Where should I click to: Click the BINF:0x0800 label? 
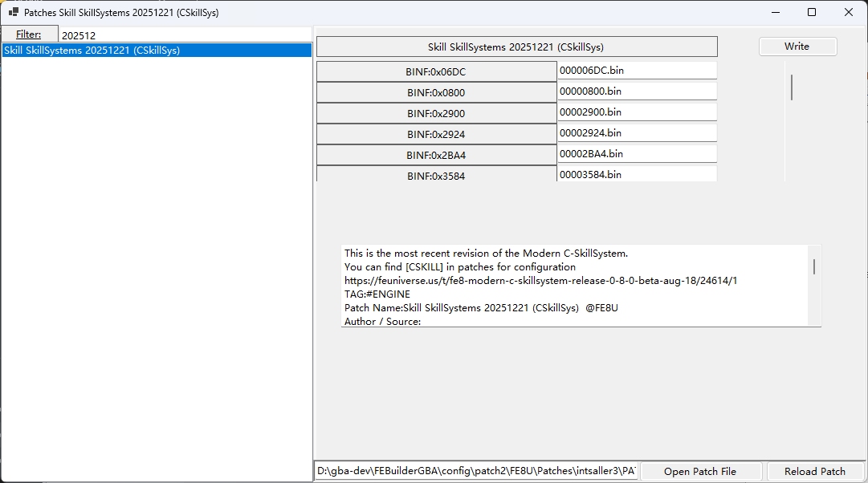tap(436, 92)
